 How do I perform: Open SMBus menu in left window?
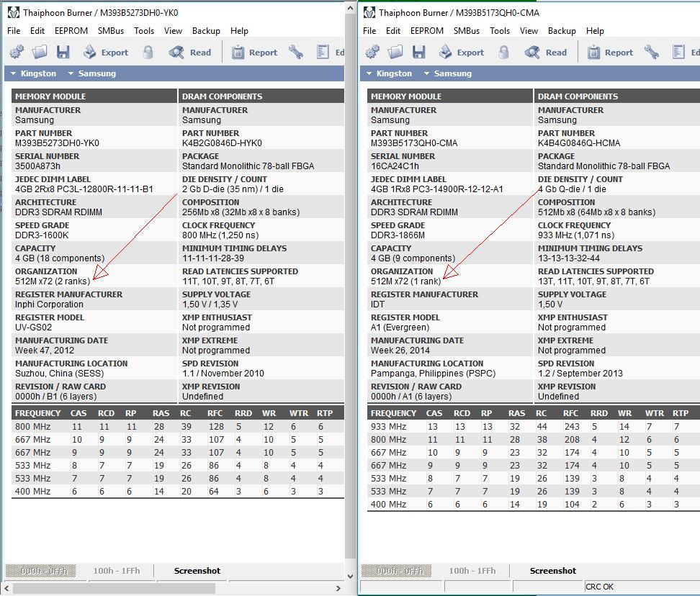pos(111,31)
